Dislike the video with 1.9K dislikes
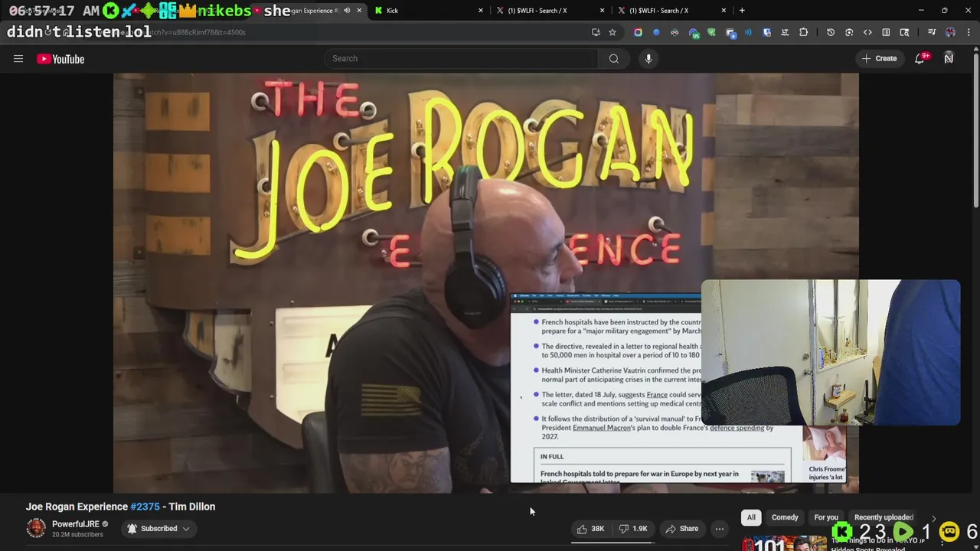 pyautogui.click(x=632, y=528)
